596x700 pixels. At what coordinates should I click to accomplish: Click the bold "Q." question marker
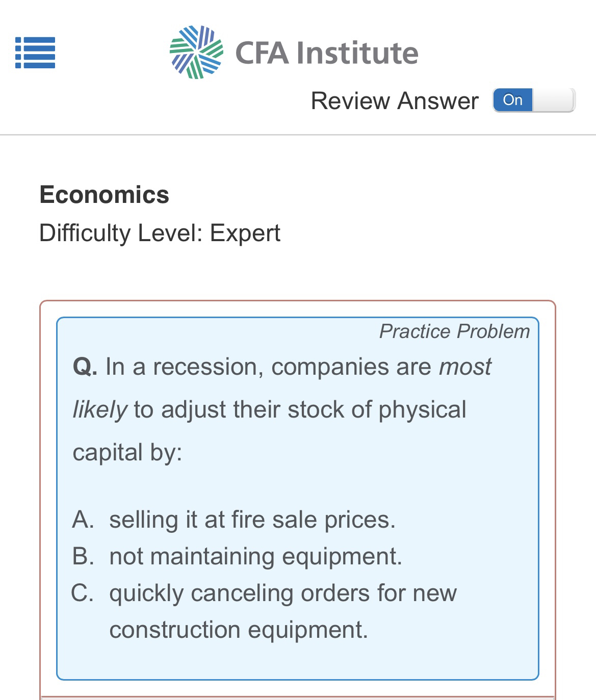tap(85, 367)
